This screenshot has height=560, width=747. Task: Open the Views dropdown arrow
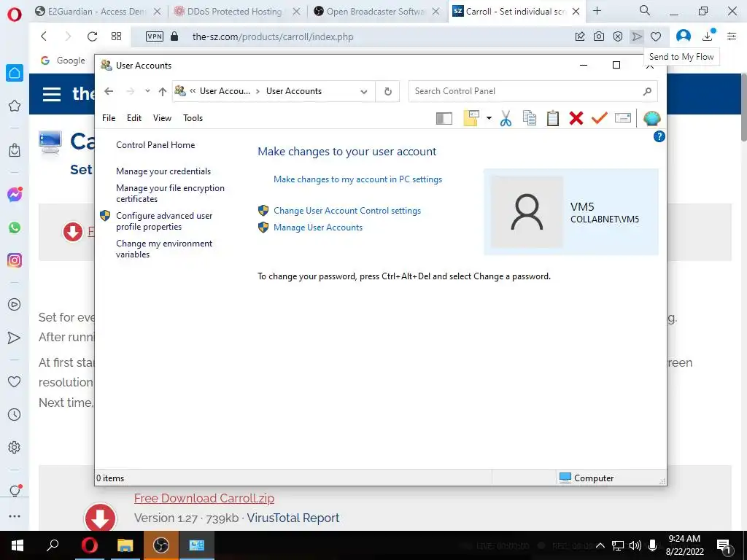click(x=489, y=118)
